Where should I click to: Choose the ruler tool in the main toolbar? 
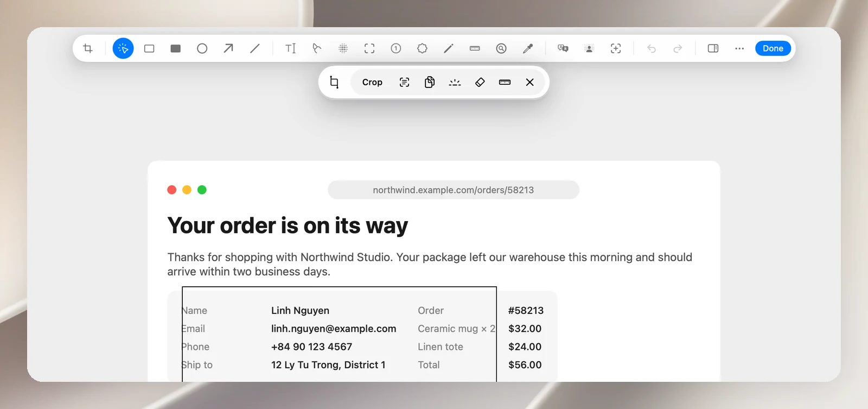tap(475, 48)
